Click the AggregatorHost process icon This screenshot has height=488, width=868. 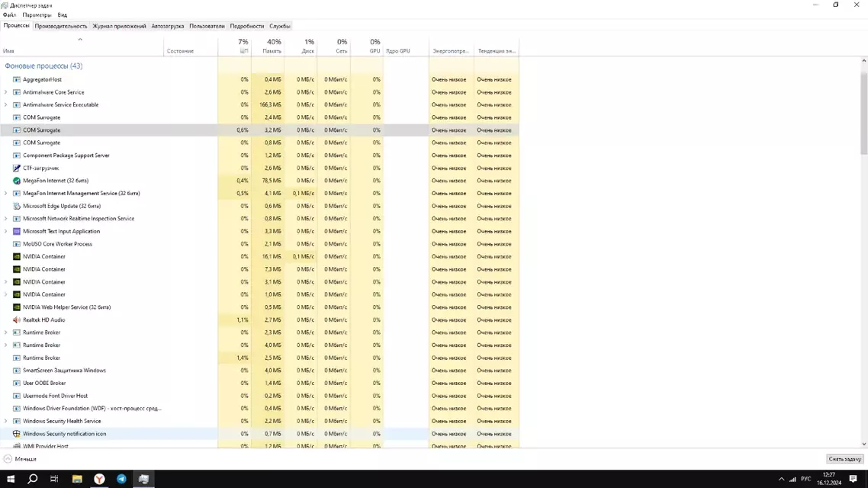point(17,79)
